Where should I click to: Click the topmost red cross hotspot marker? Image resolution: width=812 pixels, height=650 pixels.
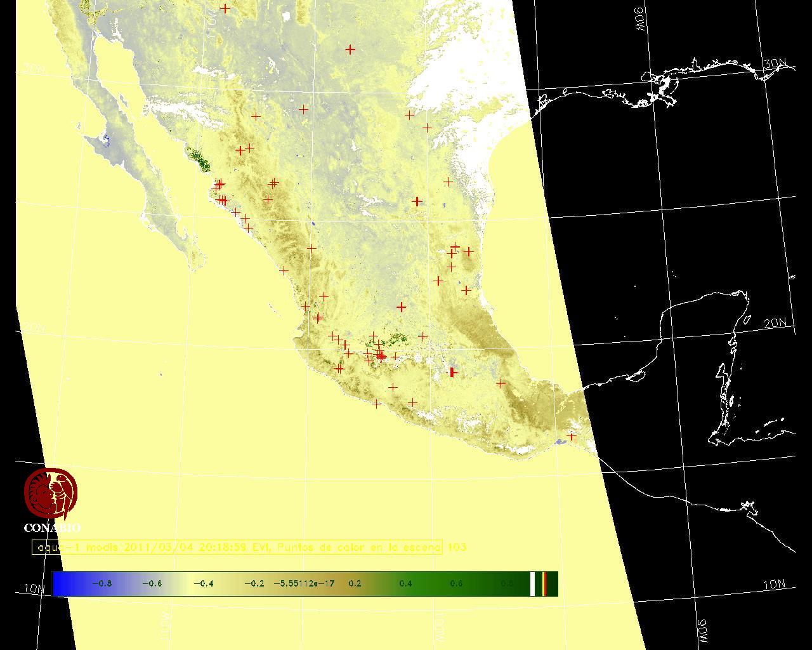(x=225, y=8)
